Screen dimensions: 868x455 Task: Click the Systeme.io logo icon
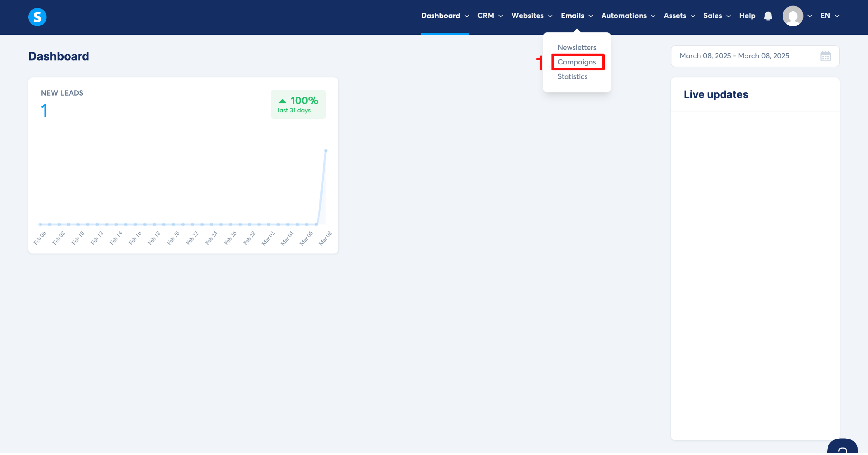(x=37, y=17)
